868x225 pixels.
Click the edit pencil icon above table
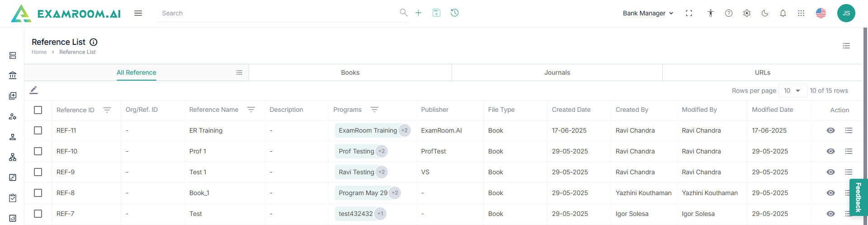pos(34,91)
